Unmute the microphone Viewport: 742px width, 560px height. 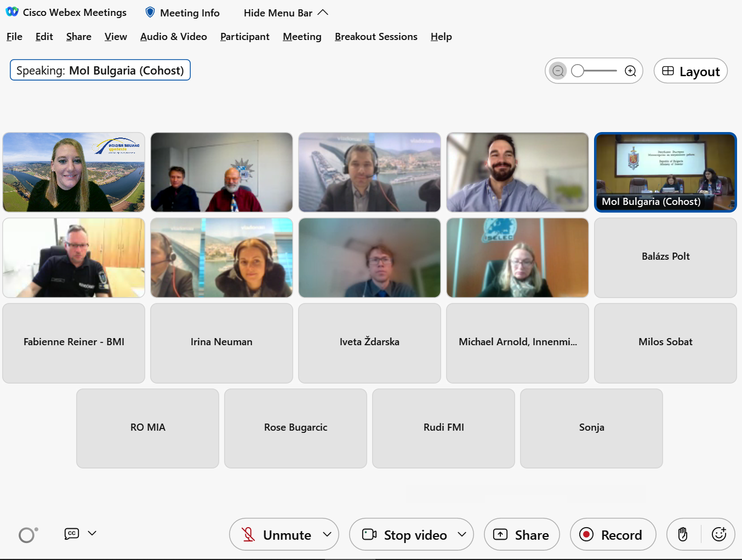point(279,535)
